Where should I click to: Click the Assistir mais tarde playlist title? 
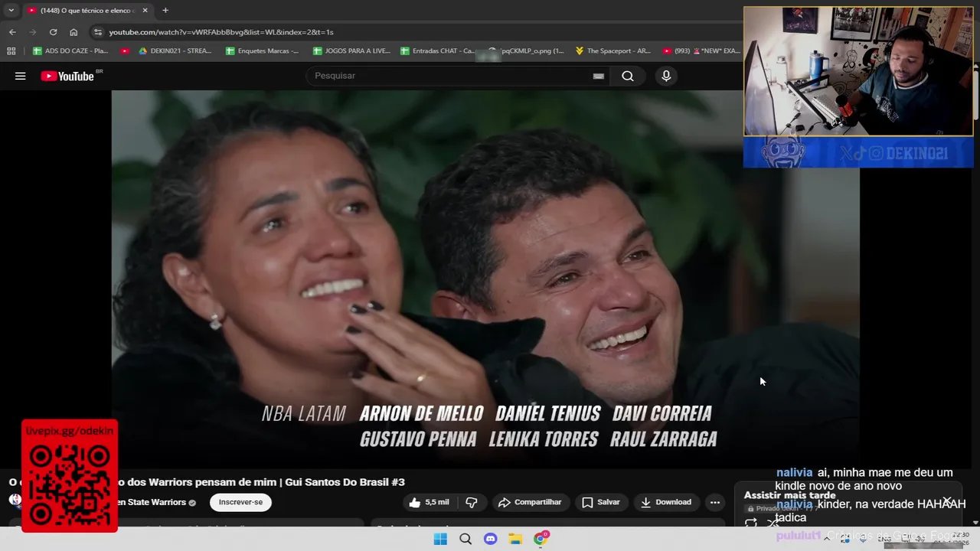(789, 495)
